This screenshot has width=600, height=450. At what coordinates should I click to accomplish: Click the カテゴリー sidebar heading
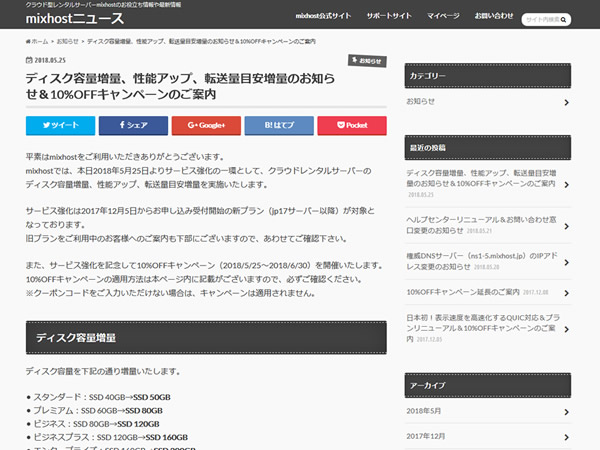tap(488, 76)
